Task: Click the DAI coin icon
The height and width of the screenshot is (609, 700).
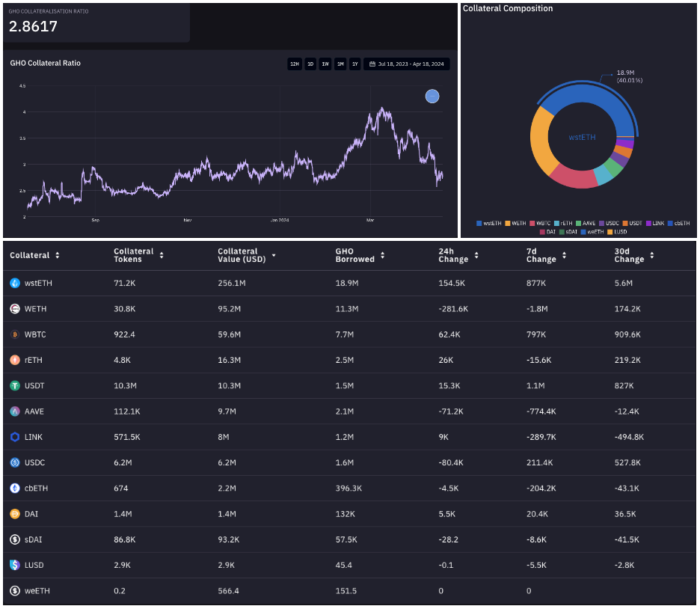Action: (15, 514)
